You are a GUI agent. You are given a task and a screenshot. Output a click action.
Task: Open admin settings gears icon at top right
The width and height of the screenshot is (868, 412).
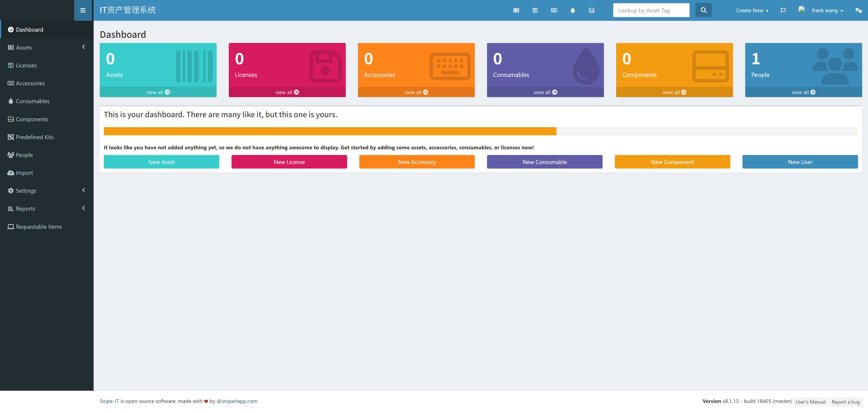(x=858, y=10)
